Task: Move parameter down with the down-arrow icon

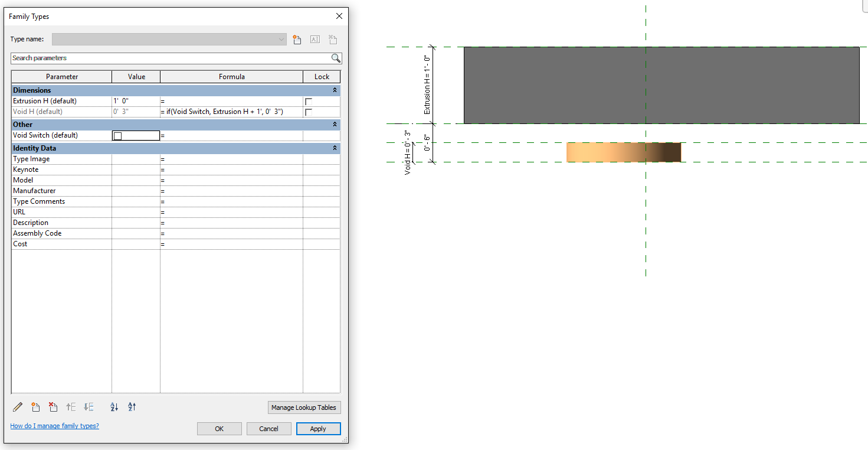Action: click(89, 407)
